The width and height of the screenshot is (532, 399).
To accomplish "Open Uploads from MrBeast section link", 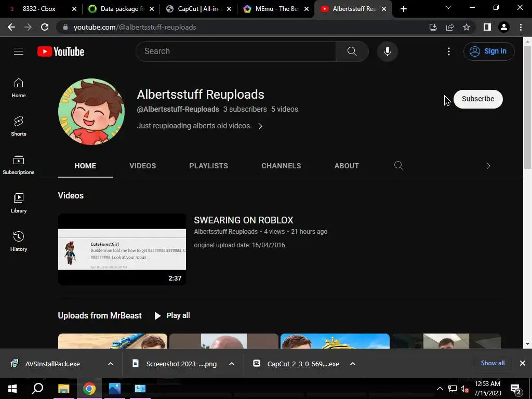I will coord(100,315).
